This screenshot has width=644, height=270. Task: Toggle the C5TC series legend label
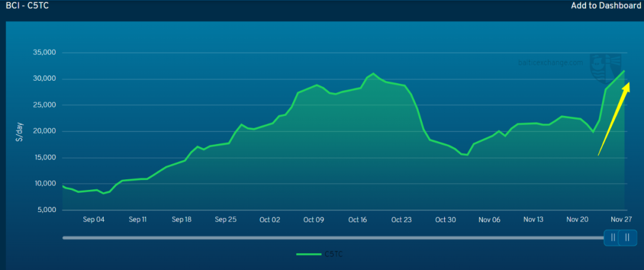pos(333,254)
